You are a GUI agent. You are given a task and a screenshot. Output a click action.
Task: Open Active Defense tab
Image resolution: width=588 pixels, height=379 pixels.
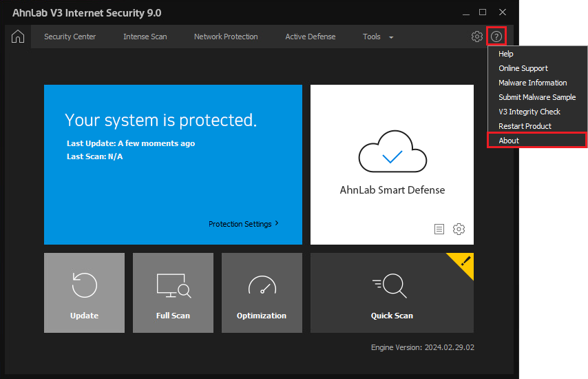(x=310, y=37)
